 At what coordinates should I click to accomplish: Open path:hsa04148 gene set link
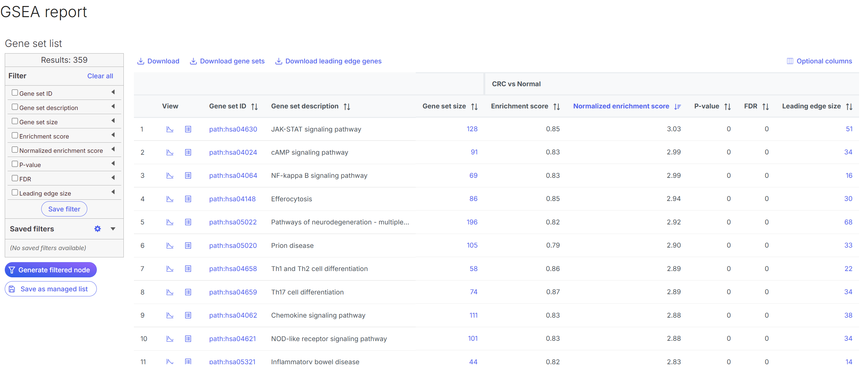(233, 199)
